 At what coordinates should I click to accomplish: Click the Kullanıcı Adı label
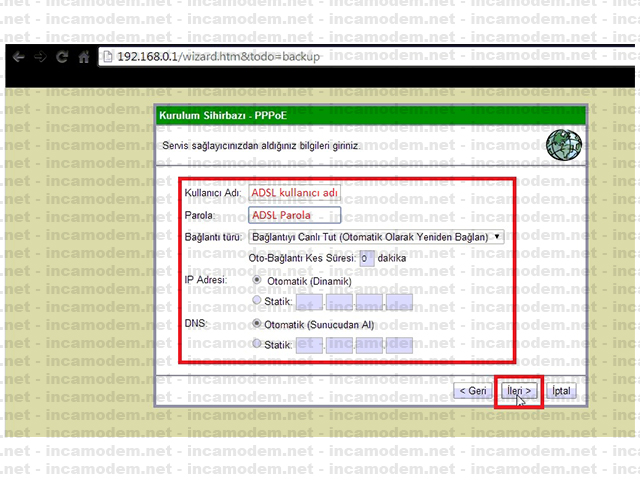[x=213, y=193]
